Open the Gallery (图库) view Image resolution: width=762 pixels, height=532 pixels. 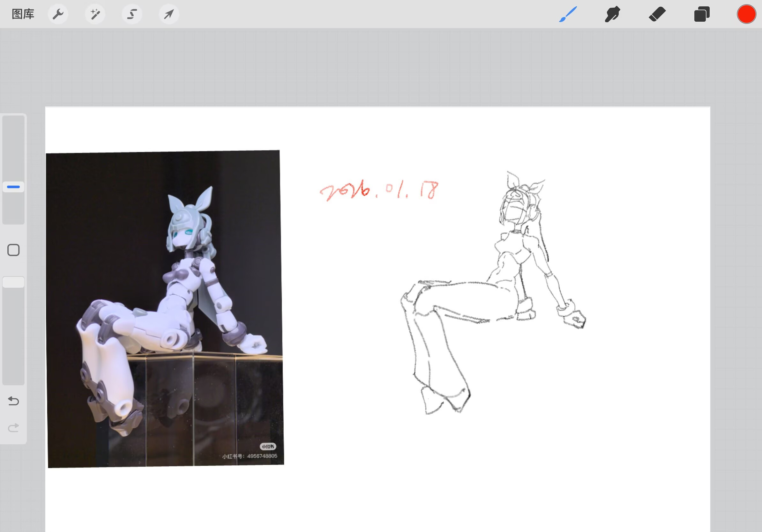click(23, 14)
